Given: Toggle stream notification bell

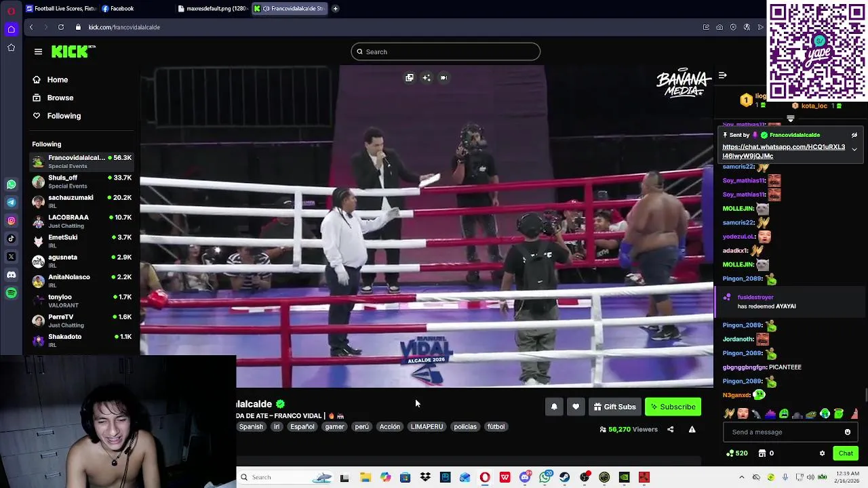Looking at the screenshot, I should pos(554,407).
